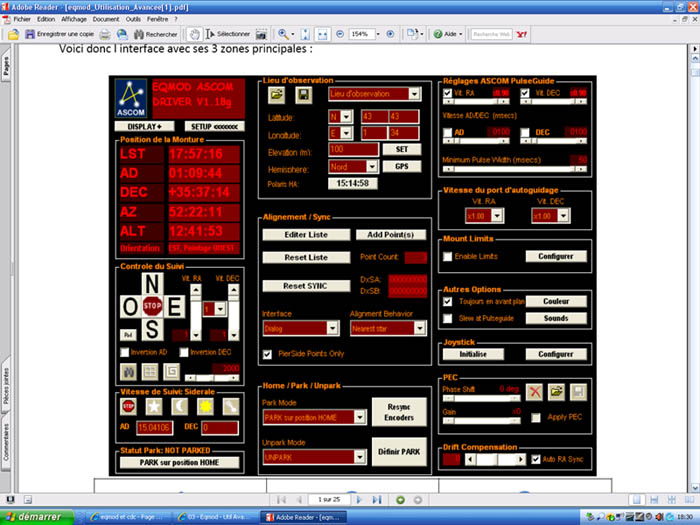Screen dimensions: 700x525
Task: Adjust the PEC Phase Shift slider
Action: [x=481, y=398]
